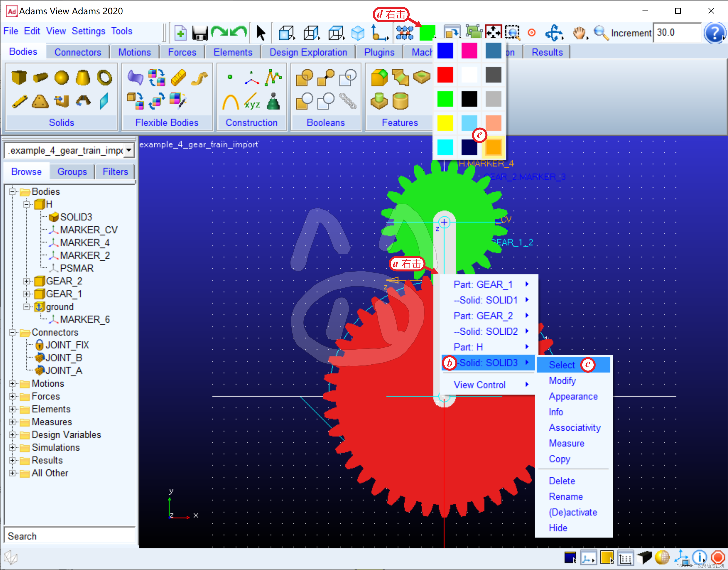Screen dimensions: 728x570
Task: Select JOINT_FIX in the tree
Action: 67,345
